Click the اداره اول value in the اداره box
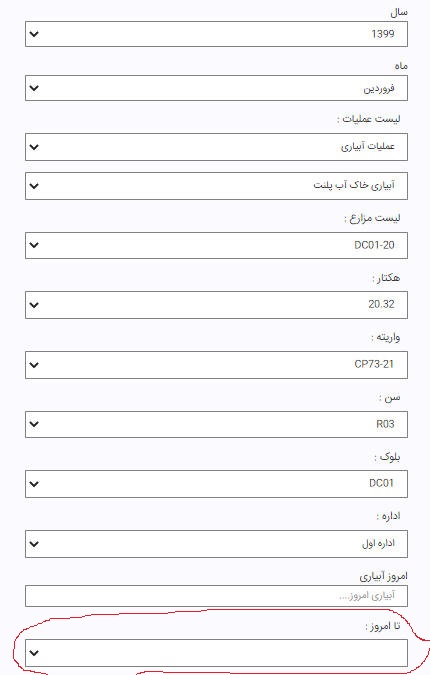430x675 pixels. (378, 543)
